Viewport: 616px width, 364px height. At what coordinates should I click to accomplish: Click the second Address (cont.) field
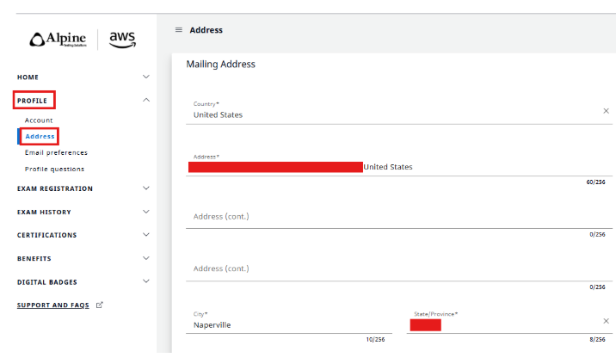(x=398, y=268)
